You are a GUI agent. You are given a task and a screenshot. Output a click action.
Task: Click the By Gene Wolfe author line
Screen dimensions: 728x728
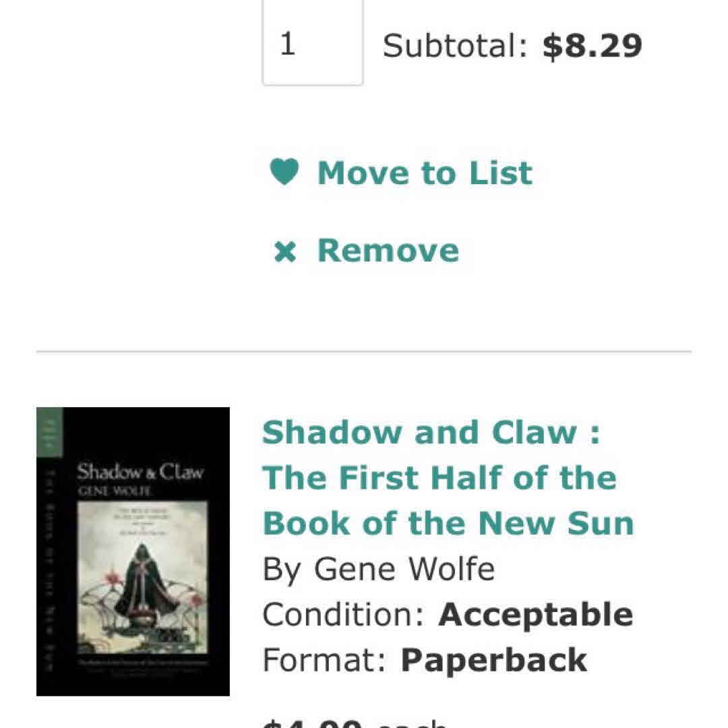378,570
